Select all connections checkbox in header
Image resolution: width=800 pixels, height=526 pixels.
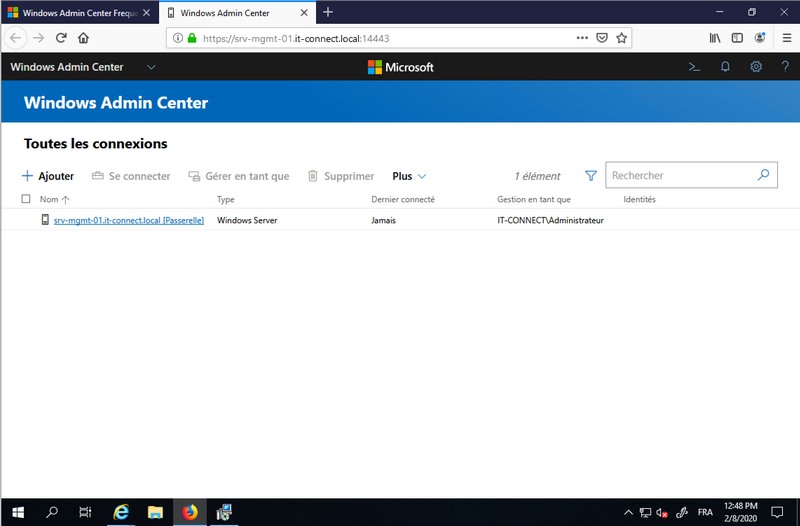[x=26, y=199]
